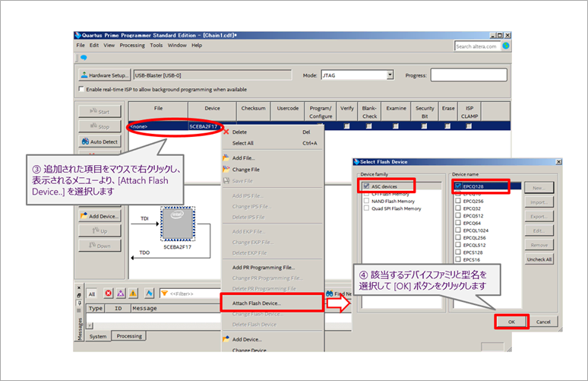588x381 pixels.
Task: Click the Search altera.com field
Action: click(477, 46)
